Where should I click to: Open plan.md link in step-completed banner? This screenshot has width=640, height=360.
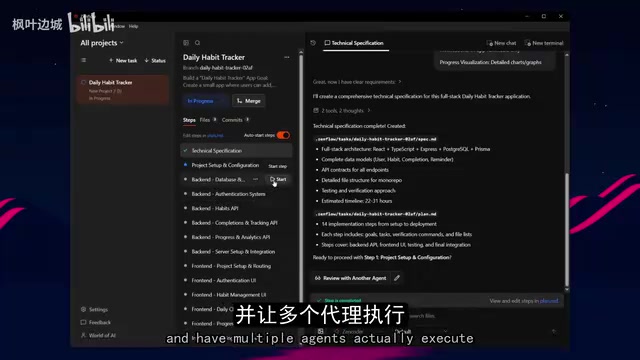click(x=549, y=301)
